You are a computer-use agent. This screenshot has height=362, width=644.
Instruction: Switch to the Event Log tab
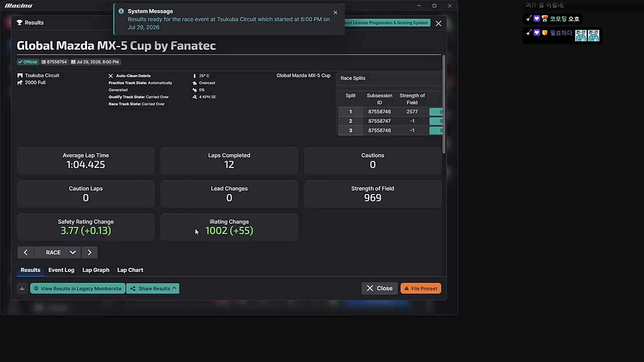pos(61,270)
